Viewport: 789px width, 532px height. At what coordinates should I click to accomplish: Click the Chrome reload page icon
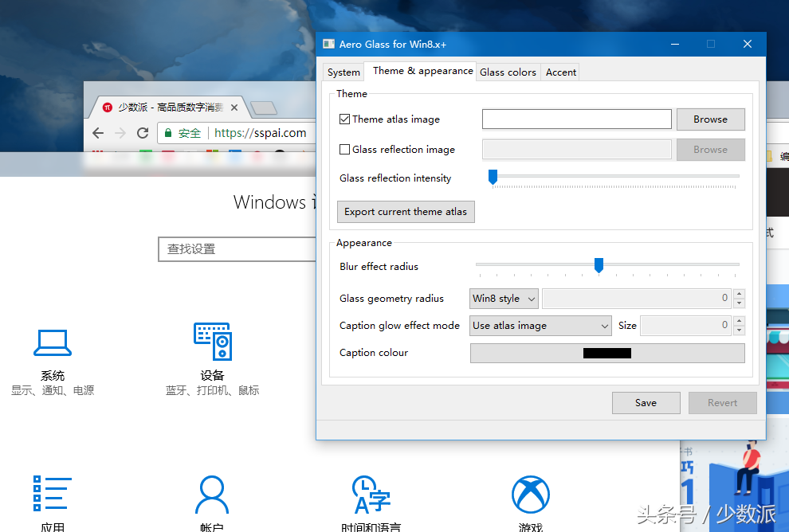pyautogui.click(x=143, y=133)
